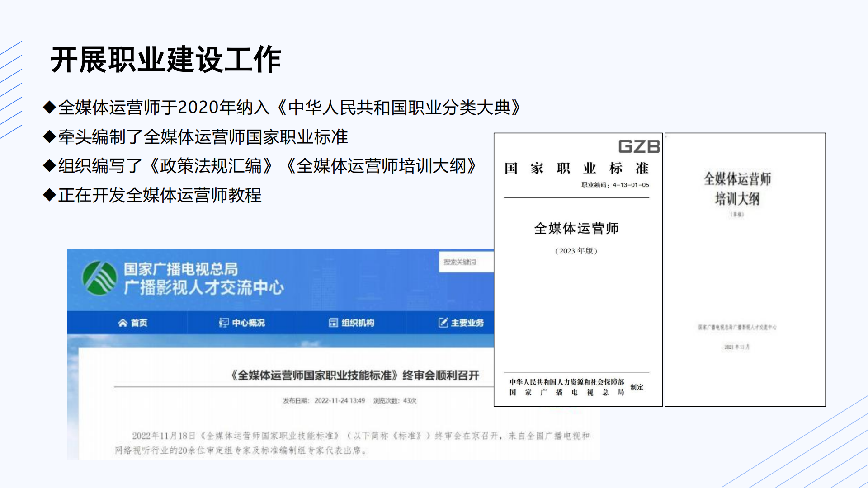Click the 国家职业标准 cover thumbnail
Screen dimensions: 868x488
578,270
